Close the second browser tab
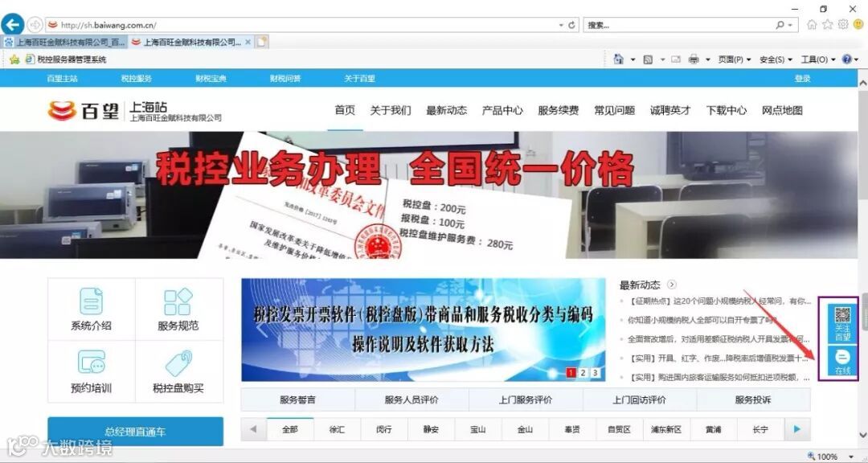868x463 pixels. [248, 42]
